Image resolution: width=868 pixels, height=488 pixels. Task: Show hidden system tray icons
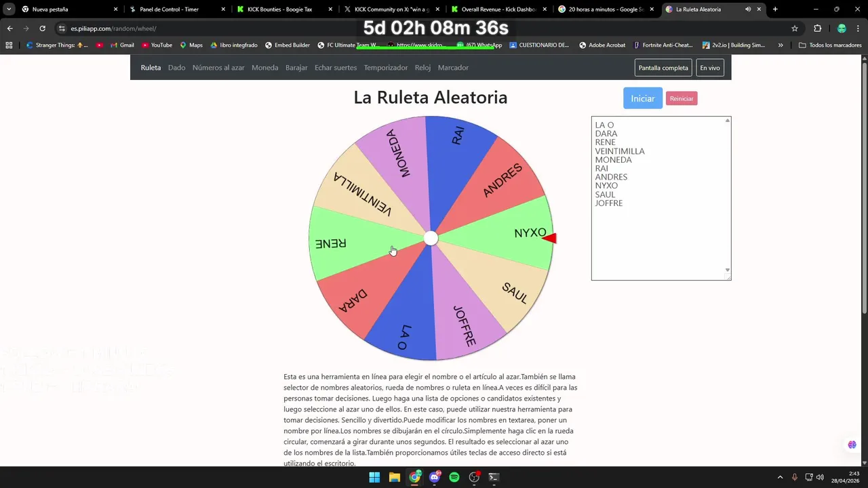(780, 477)
